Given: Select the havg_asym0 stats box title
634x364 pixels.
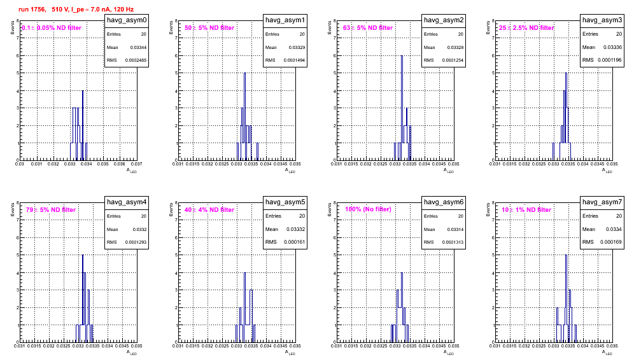Looking at the screenshot, I should [x=127, y=20].
